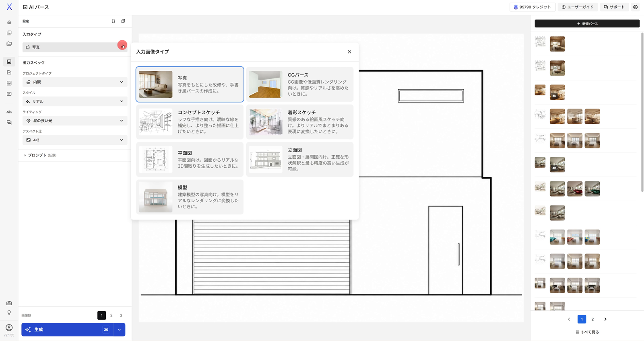644x341 pixels.
Task: Click the すべて見る link
Action: click(587, 332)
